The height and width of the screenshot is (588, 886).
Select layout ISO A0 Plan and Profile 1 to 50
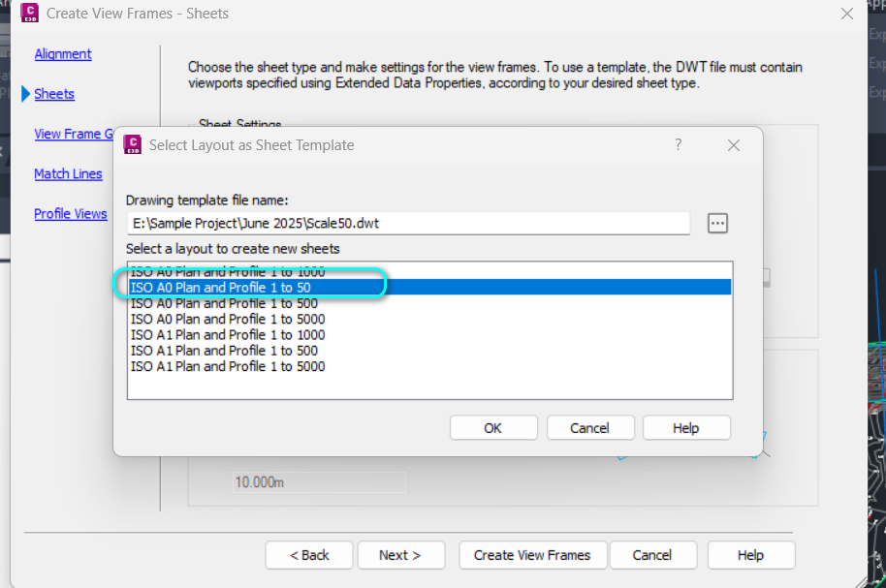430,287
